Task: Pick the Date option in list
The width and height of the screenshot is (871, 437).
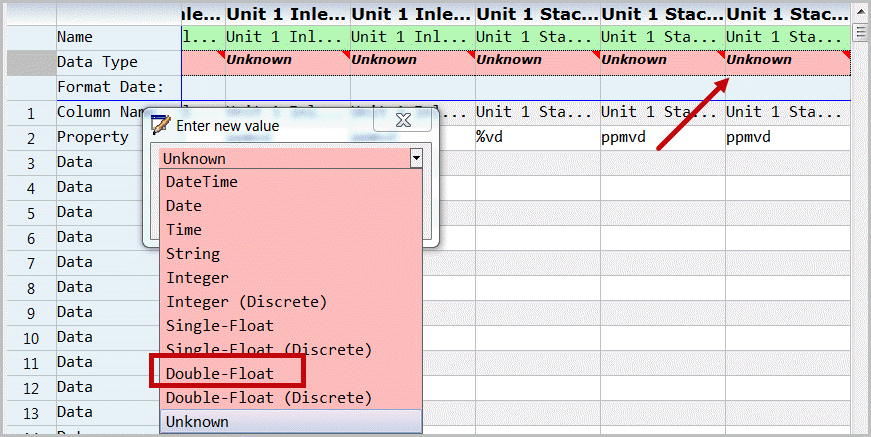Action: coord(184,206)
